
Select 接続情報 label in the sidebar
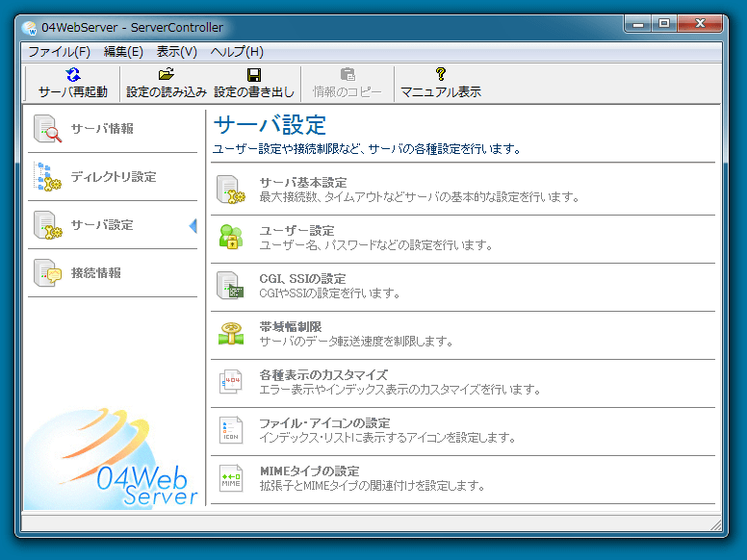95,273
